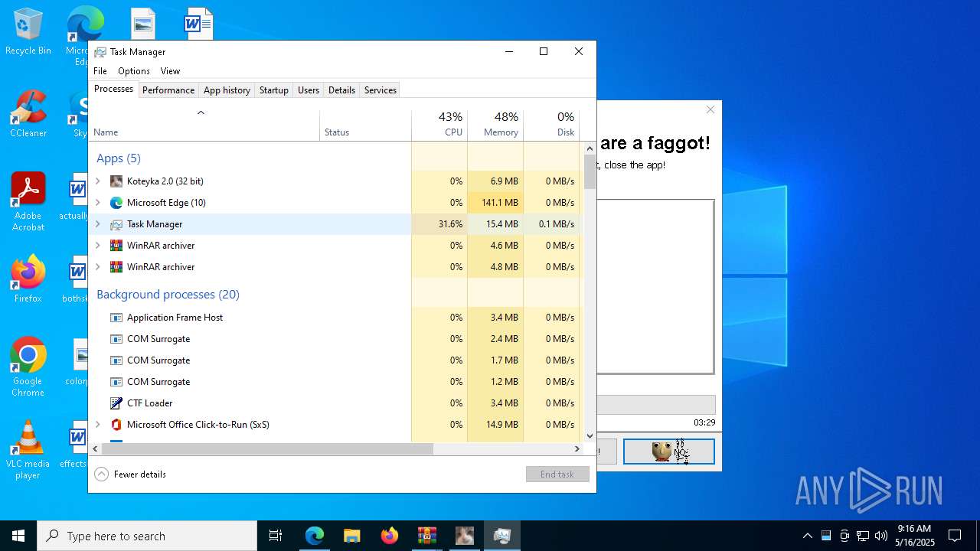
Task: Click the Task Manager process row icon
Action: tap(116, 224)
